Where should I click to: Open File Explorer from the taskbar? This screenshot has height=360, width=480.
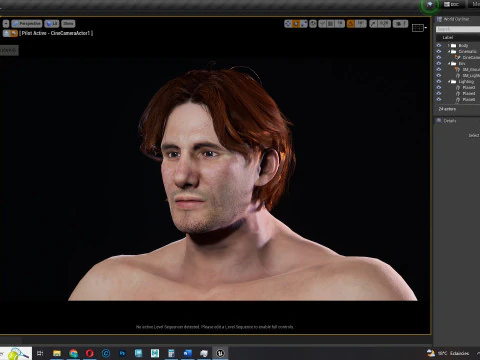point(57,353)
